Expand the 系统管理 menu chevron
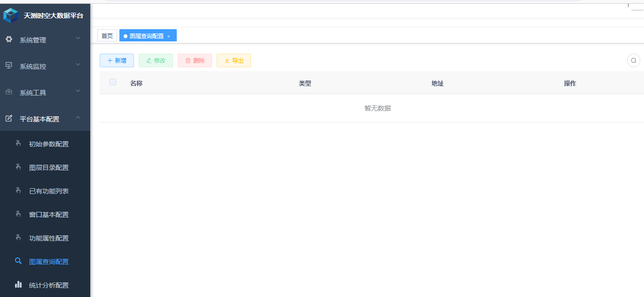Screen dimensions: 644x297 click(x=78, y=39)
